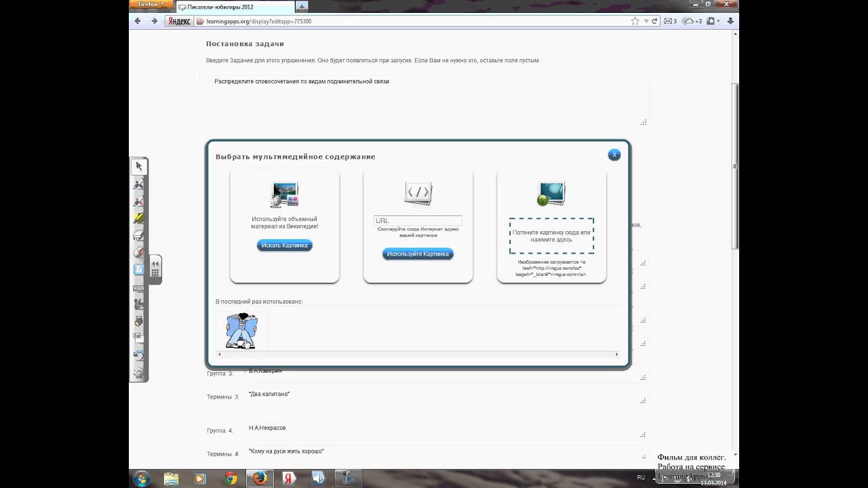Click the 'Используйте Картинка' button
The image size is (868, 488).
[x=418, y=254]
